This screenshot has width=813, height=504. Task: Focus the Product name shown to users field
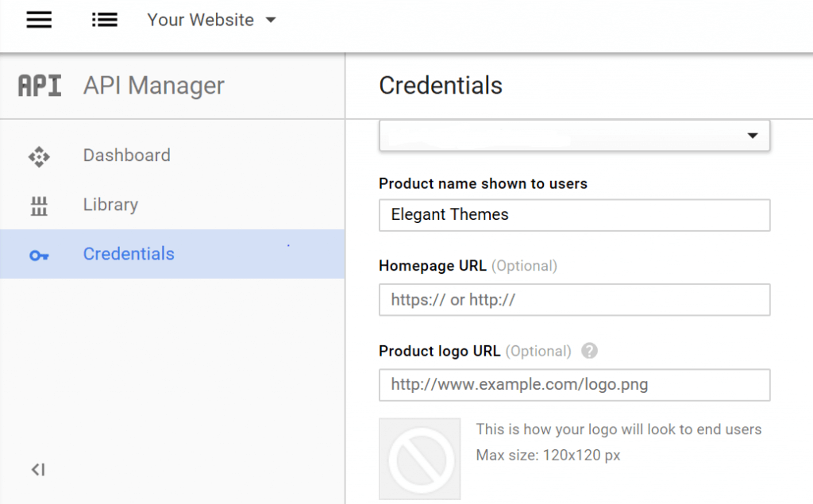(575, 215)
